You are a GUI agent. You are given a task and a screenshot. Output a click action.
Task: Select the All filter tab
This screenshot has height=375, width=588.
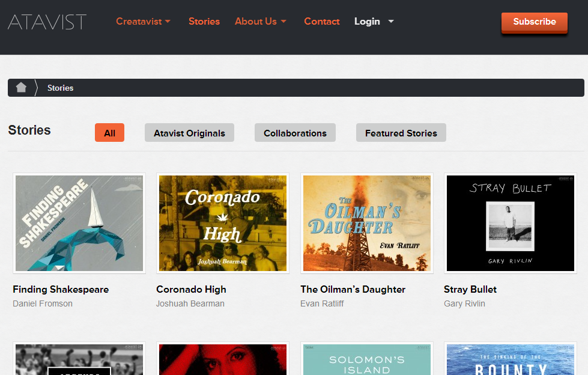click(109, 133)
